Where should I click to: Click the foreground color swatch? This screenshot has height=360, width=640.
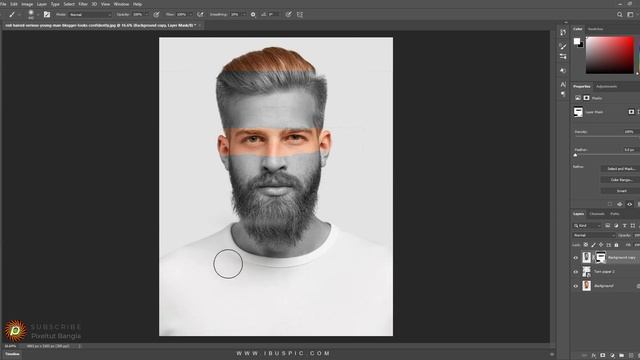pyautogui.click(x=577, y=41)
